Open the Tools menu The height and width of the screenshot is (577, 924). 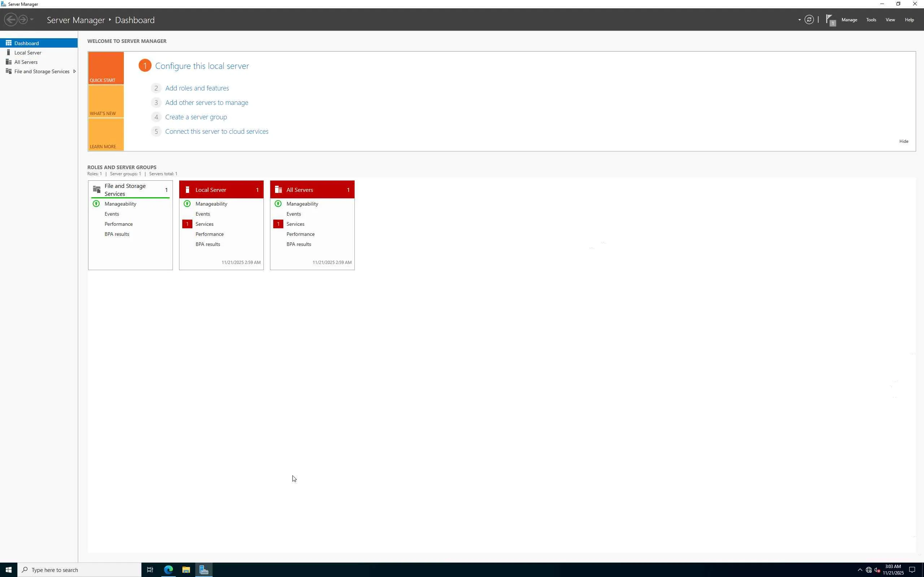tap(871, 20)
